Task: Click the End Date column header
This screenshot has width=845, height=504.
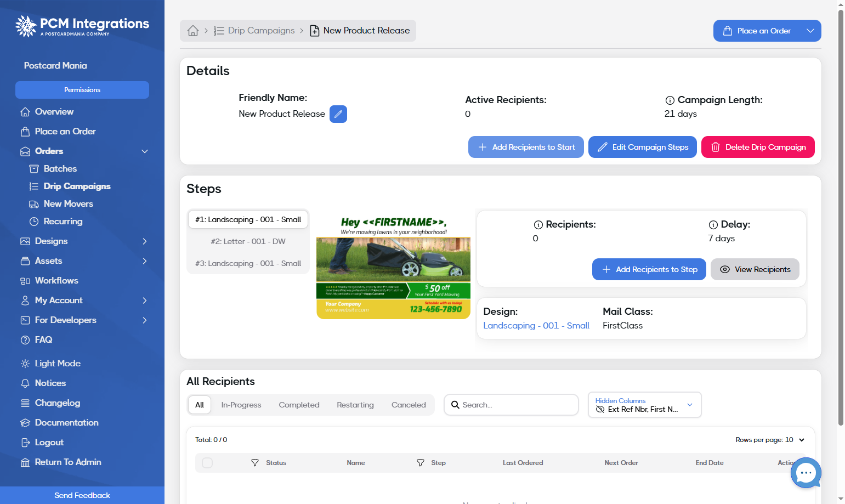Action: [710, 463]
